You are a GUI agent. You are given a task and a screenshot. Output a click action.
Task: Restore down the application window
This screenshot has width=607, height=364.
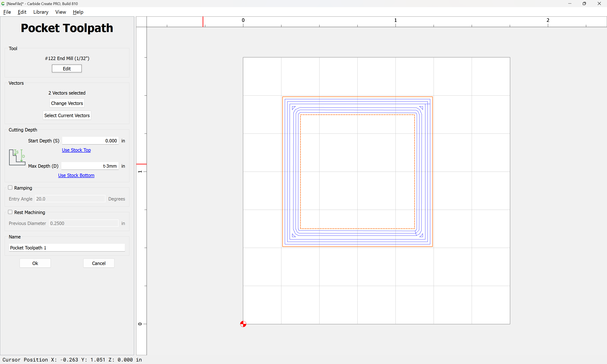tap(584, 4)
